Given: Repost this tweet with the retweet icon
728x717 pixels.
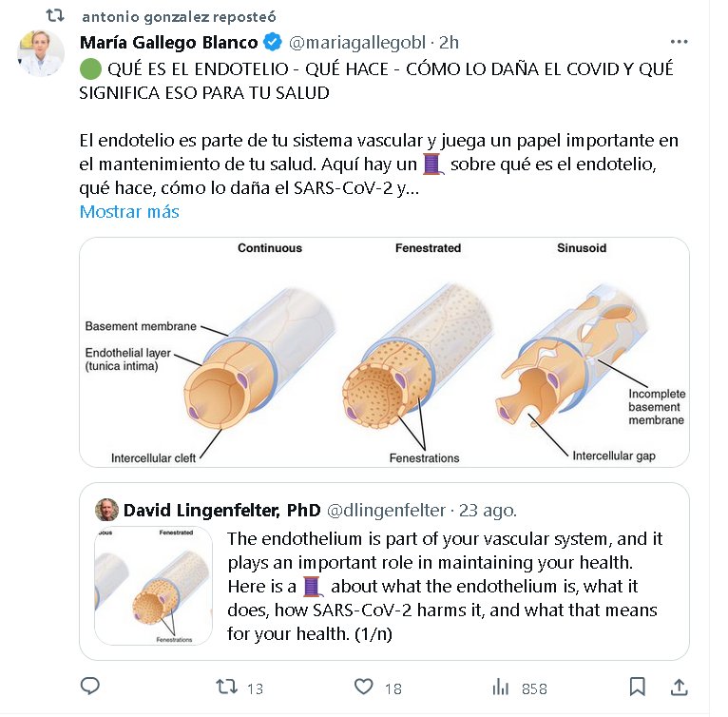Looking at the screenshot, I should (x=227, y=687).
